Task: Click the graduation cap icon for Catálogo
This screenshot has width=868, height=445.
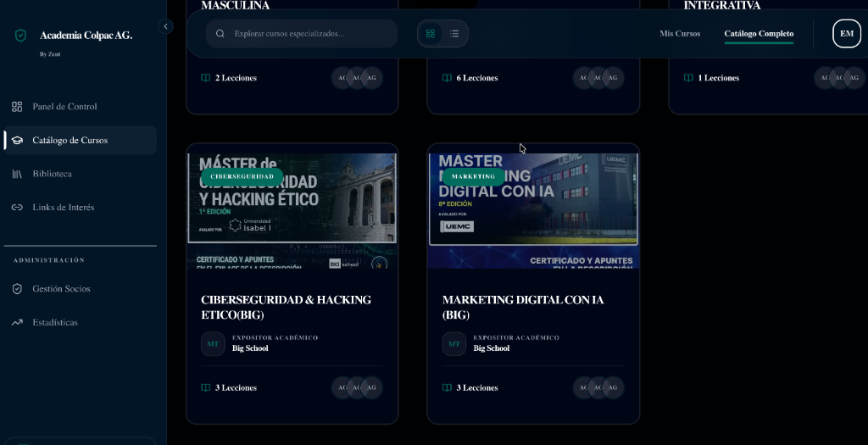Action: pos(17,140)
